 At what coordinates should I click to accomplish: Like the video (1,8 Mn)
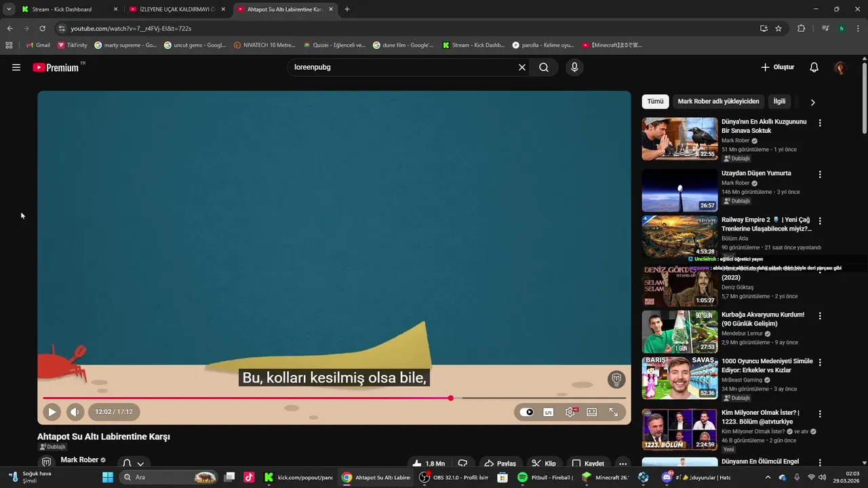[429, 464]
